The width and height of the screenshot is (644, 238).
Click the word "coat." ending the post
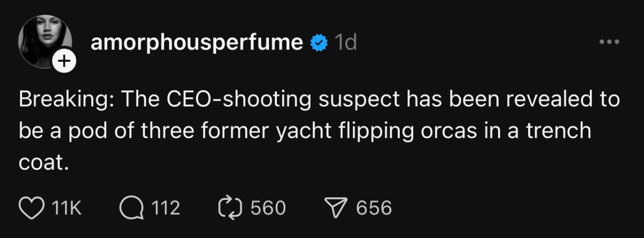click(44, 163)
